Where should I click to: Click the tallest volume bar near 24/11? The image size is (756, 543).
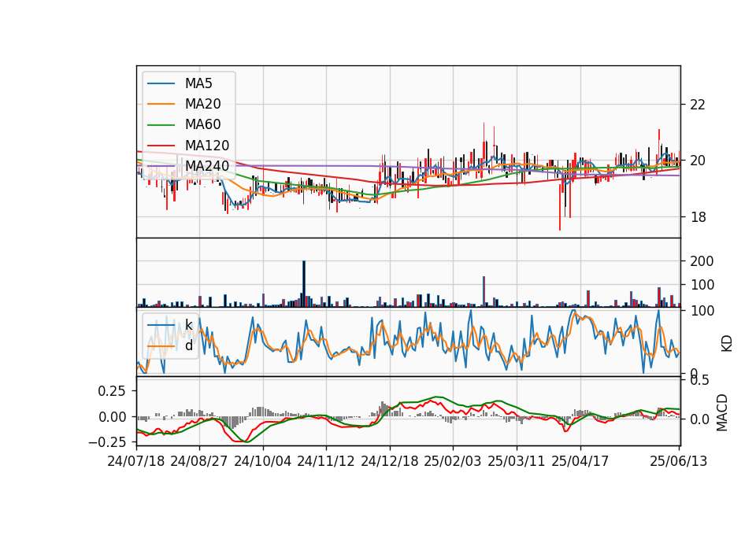(304, 284)
